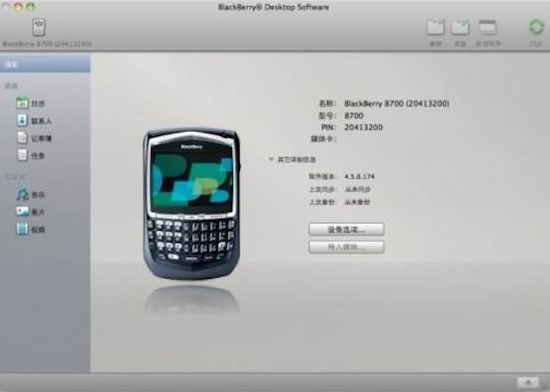Open Contacts (联系人) in the sidebar
The image size is (550, 392).
[x=34, y=121]
